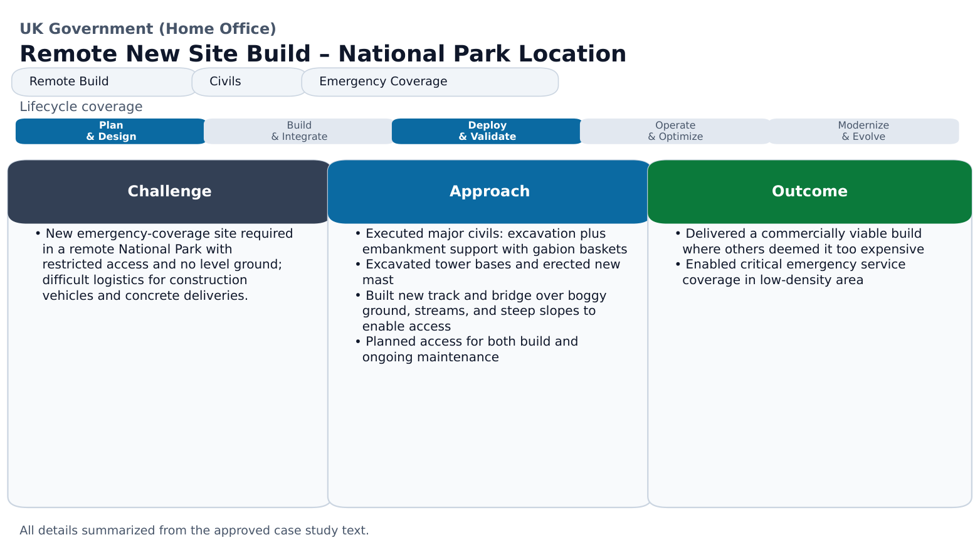Click the Lifecycle coverage label
This screenshot has height=557, width=980.
[x=80, y=107]
